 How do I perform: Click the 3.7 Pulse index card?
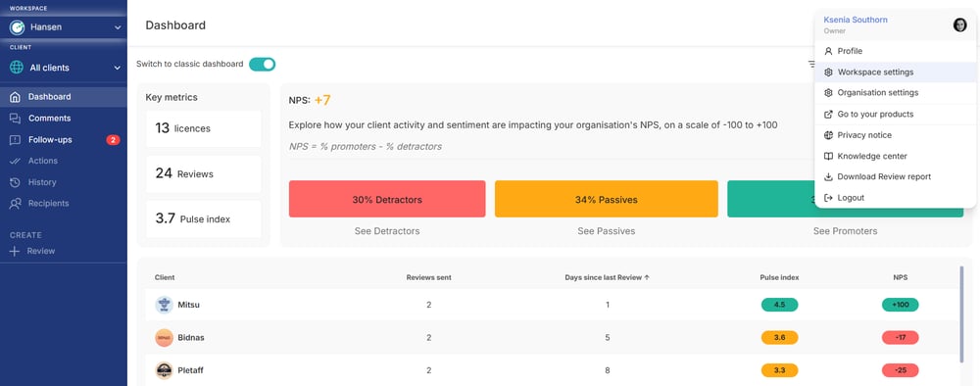pos(204,219)
